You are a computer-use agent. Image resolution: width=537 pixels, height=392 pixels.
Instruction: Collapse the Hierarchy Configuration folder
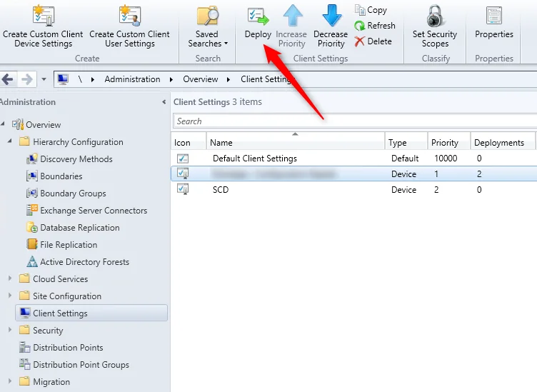pyautogui.click(x=10, y=141)
